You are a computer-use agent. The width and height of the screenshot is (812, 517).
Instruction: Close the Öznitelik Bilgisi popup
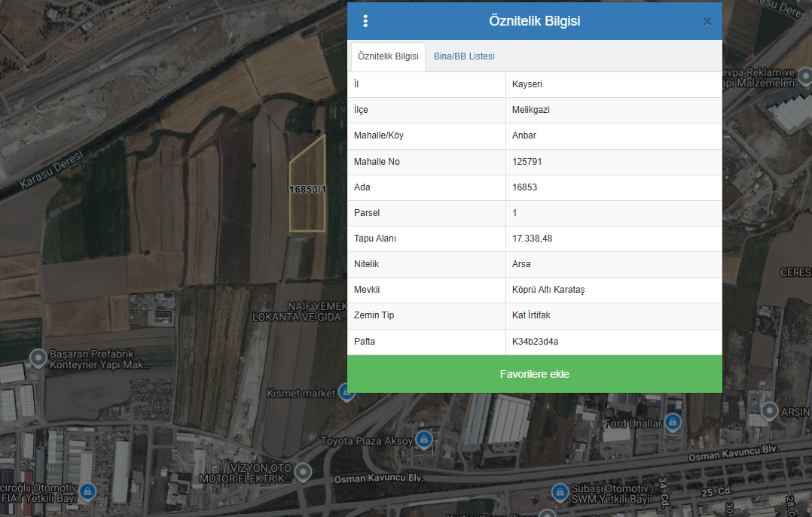pos(707,21)
